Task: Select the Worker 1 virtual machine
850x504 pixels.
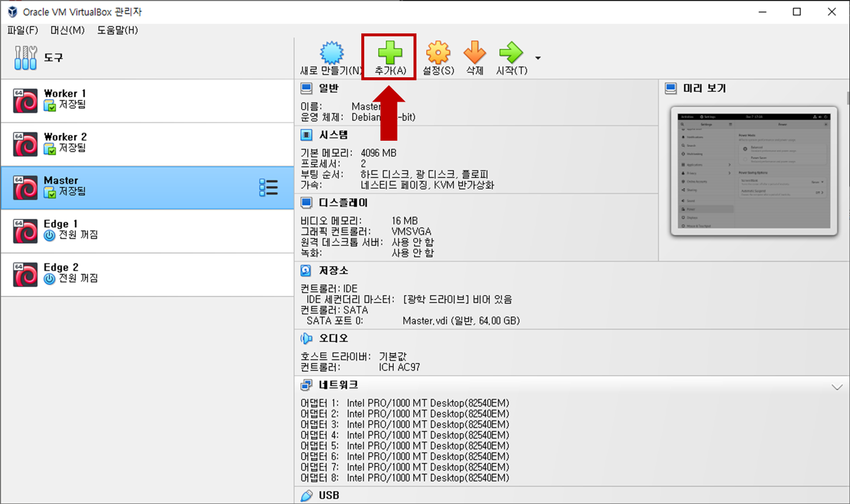Action: [147, 101]
